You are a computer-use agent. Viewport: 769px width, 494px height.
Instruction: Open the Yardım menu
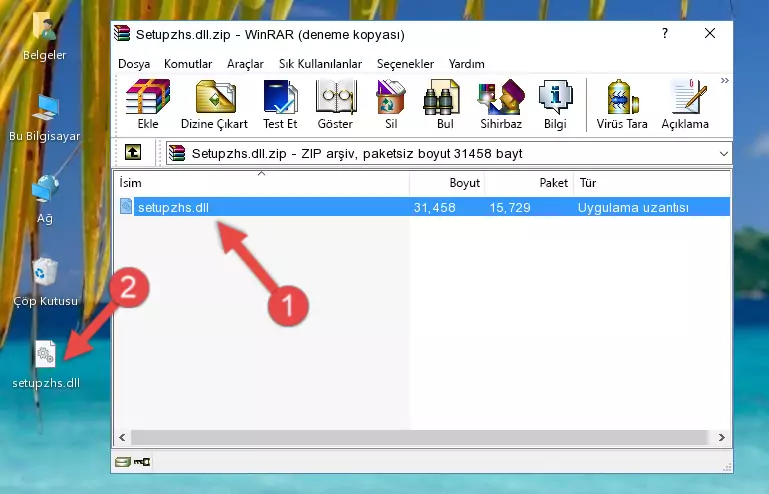(466, 64)
